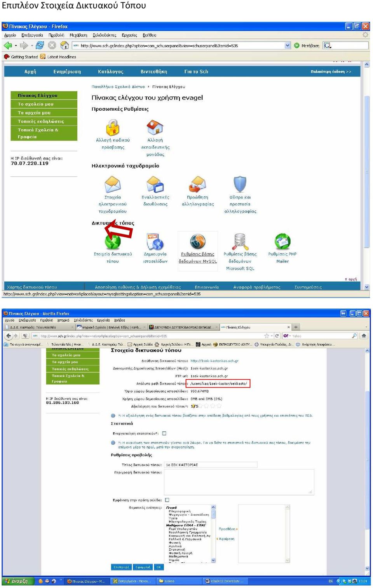Open Δημιουργία ιστοσελίδων icon
Screen dimensions: 373x588
[155, 241]
